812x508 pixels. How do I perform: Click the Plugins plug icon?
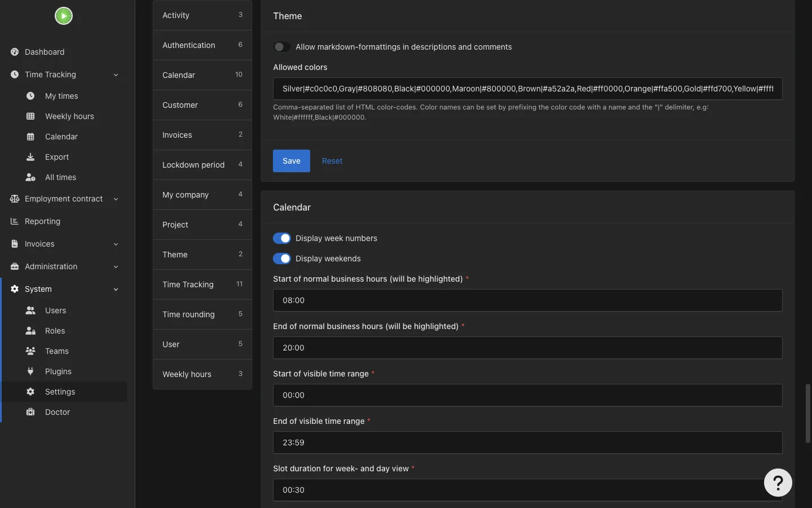point(30,371)
